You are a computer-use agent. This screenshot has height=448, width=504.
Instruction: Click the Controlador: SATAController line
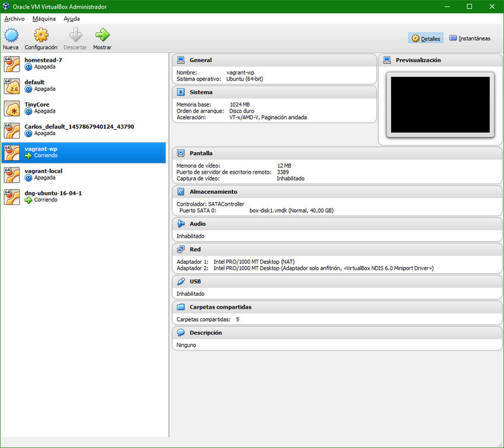point(210,204)
